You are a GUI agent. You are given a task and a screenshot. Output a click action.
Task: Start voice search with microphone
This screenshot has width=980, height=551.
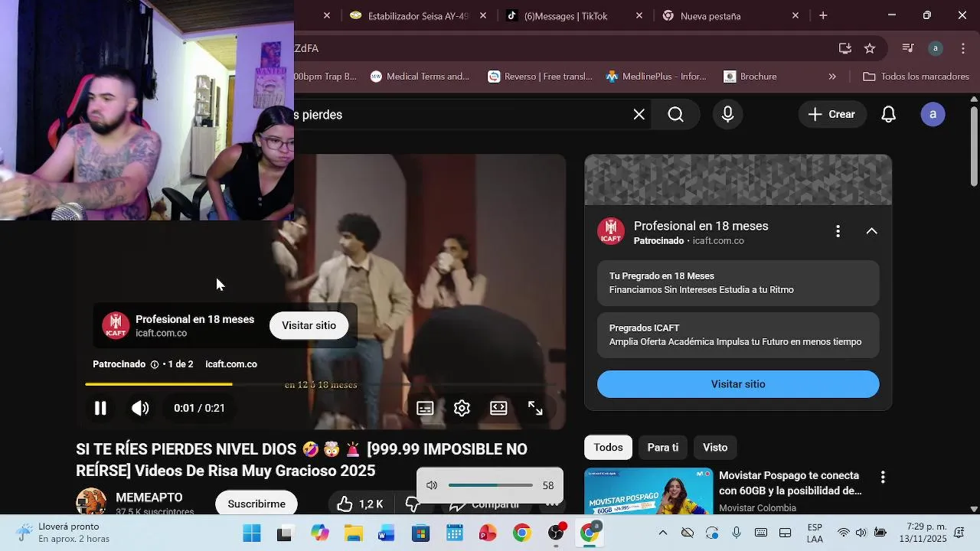click(x=727, y=115)
